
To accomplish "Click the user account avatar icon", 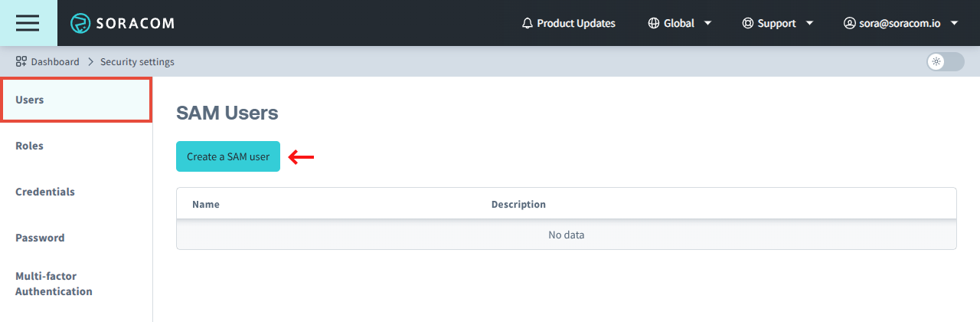I will 849,24.
